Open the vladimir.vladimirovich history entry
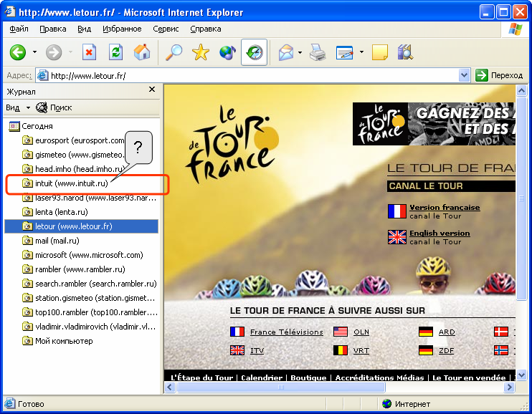Image resolution: width=532 pixels, height=414 pixels. pos(89,327)
